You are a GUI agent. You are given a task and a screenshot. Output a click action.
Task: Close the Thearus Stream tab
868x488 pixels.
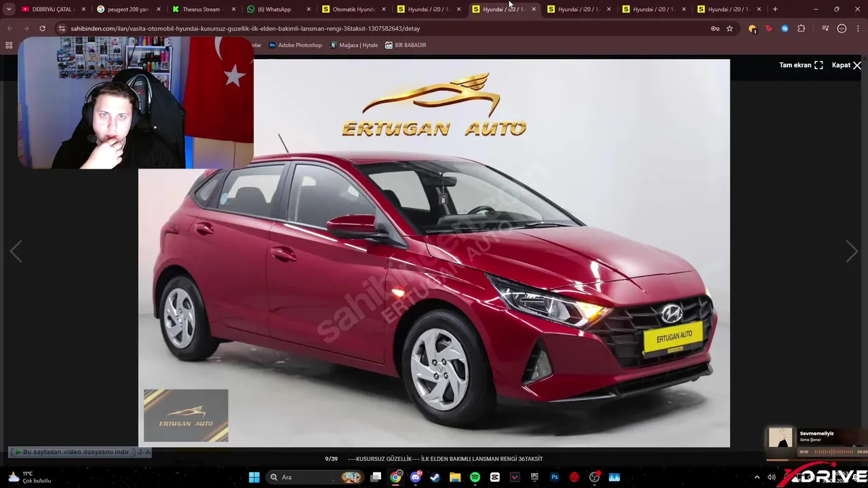click(234, 9)
